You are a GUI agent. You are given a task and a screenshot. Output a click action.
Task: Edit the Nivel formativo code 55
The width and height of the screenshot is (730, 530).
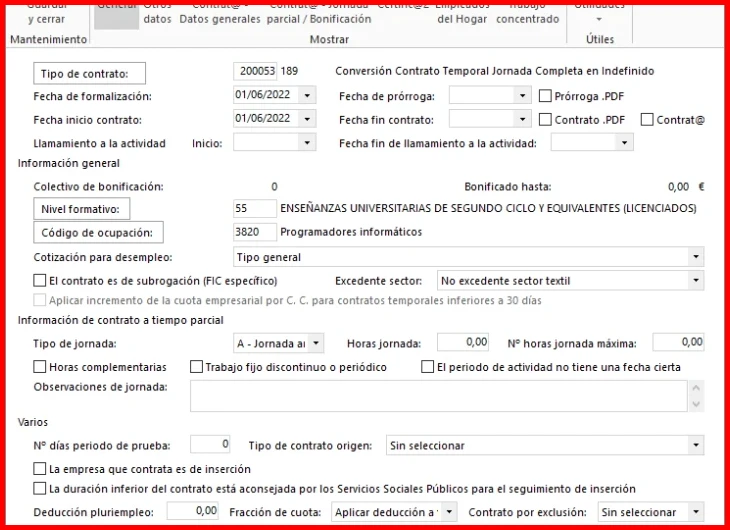point(255,208)
